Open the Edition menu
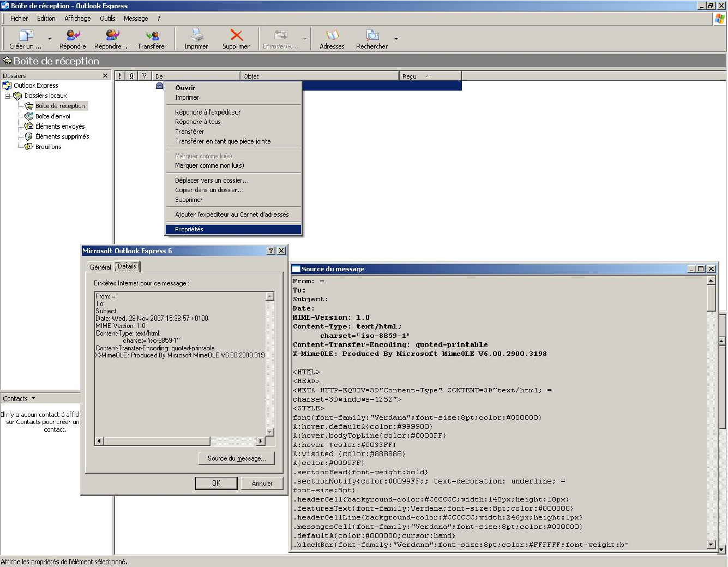 tap(46, 18)
